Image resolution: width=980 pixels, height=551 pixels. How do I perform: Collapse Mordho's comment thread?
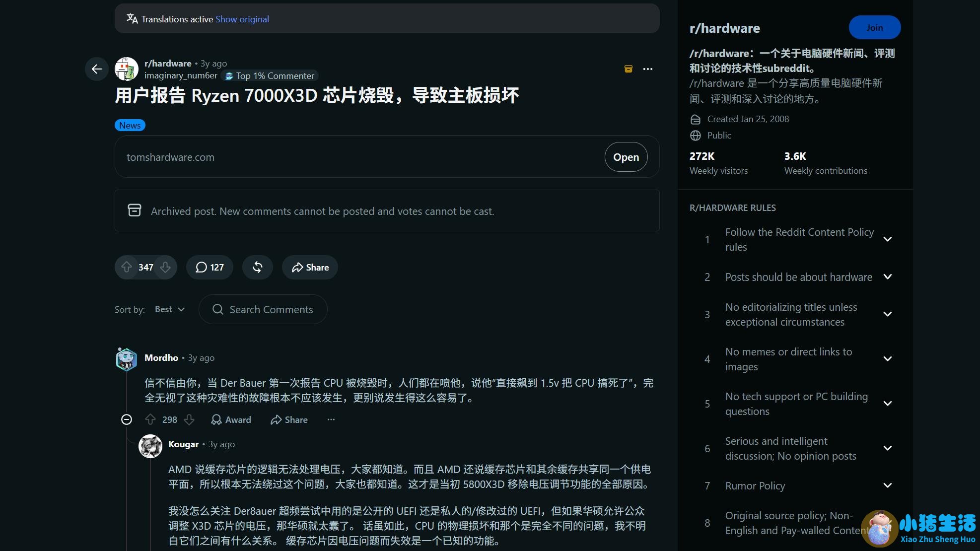(x=127, y=419)
